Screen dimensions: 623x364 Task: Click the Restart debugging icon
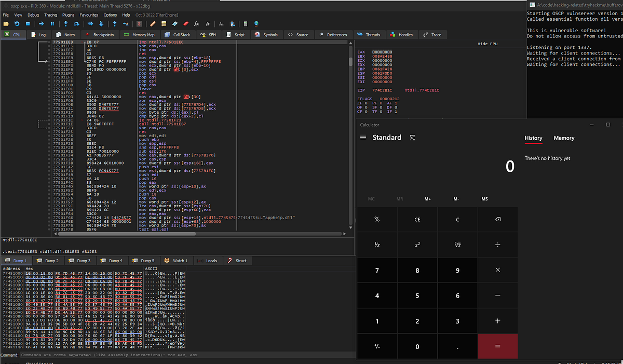point(16,24)
